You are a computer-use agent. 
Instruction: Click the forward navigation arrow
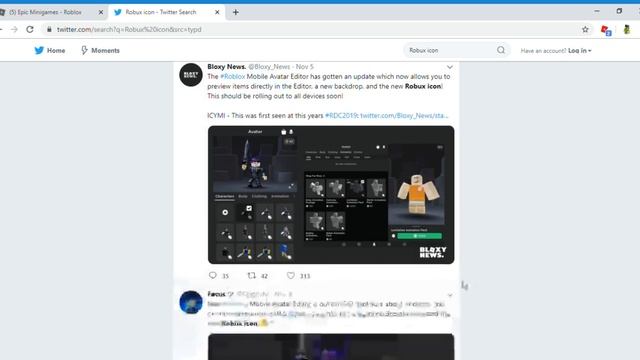click(14, 29)
